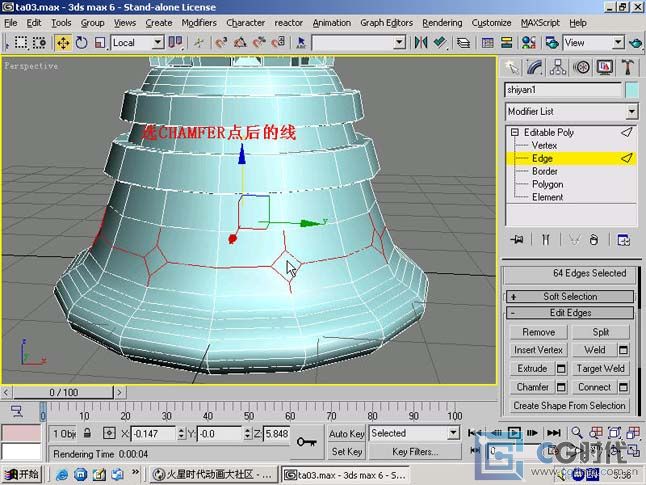The height and width of the screenshot is (485, 646).
Task: Click Go to Start playback button
Action: pos(475,433)
